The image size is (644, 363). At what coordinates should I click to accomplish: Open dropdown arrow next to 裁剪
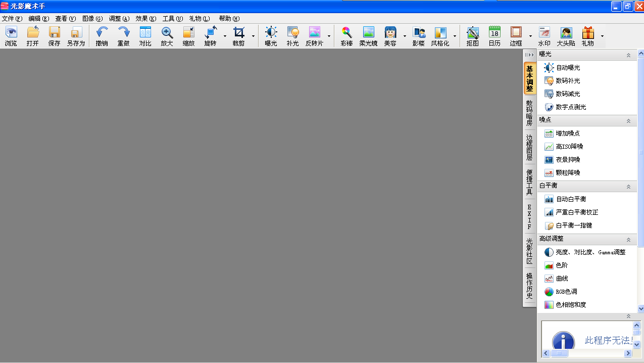(x=253, y=36)
